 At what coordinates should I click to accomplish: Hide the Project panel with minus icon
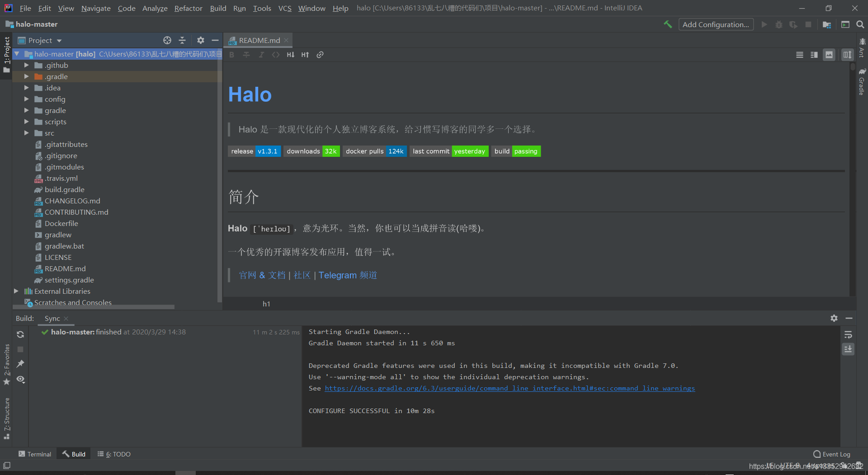coord(215,40)
